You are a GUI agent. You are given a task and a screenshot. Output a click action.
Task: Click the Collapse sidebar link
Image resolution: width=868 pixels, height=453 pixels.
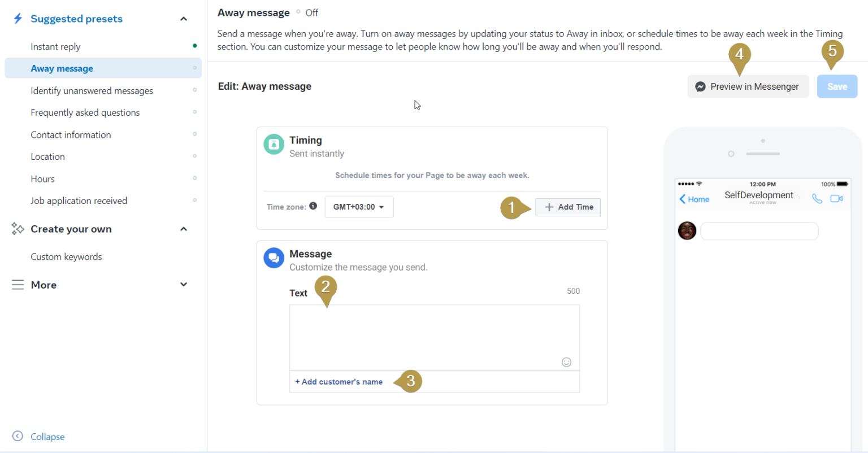pos(47,437)
